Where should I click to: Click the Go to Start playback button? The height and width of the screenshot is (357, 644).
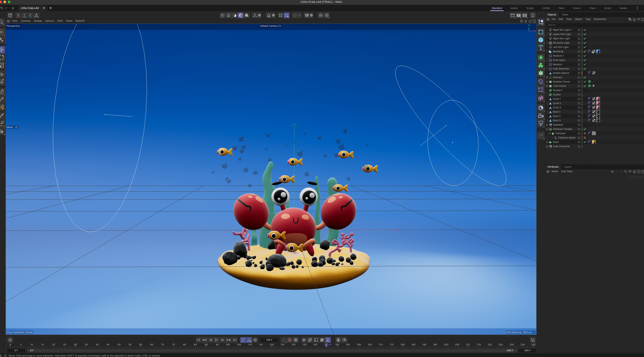[198, 340]
